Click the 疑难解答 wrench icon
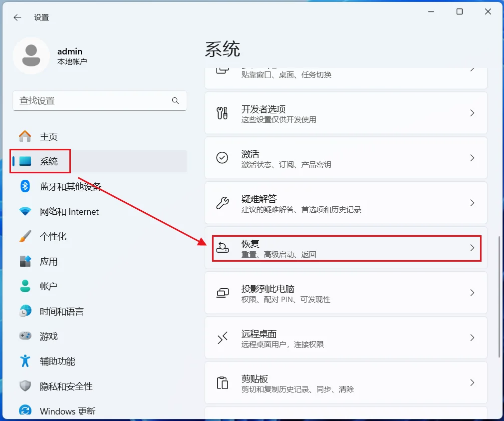The width and height of the screenshot is (504, 421). pyautogui.click(x=222, y=203)
